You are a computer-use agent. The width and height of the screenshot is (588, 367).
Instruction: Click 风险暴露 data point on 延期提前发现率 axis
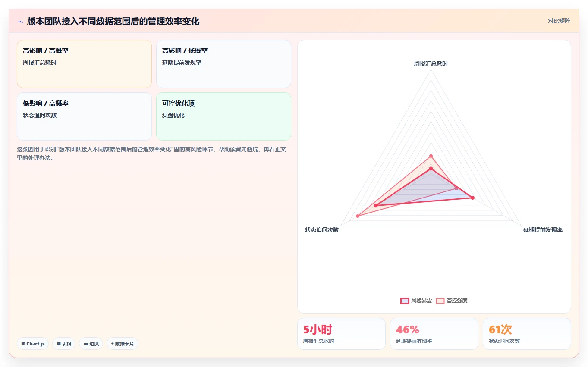pyautogui.click(x=472, y=198)
